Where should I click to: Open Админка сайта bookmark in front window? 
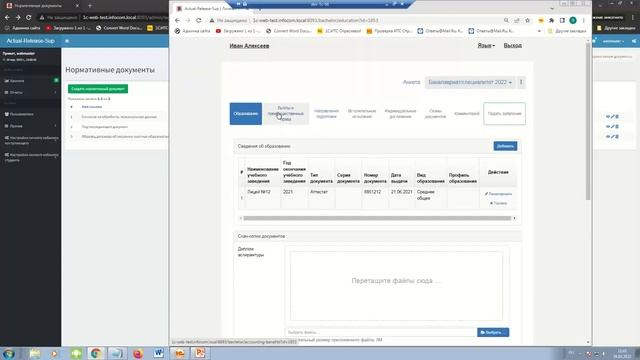pyautogui.click(x=192, y=31)
